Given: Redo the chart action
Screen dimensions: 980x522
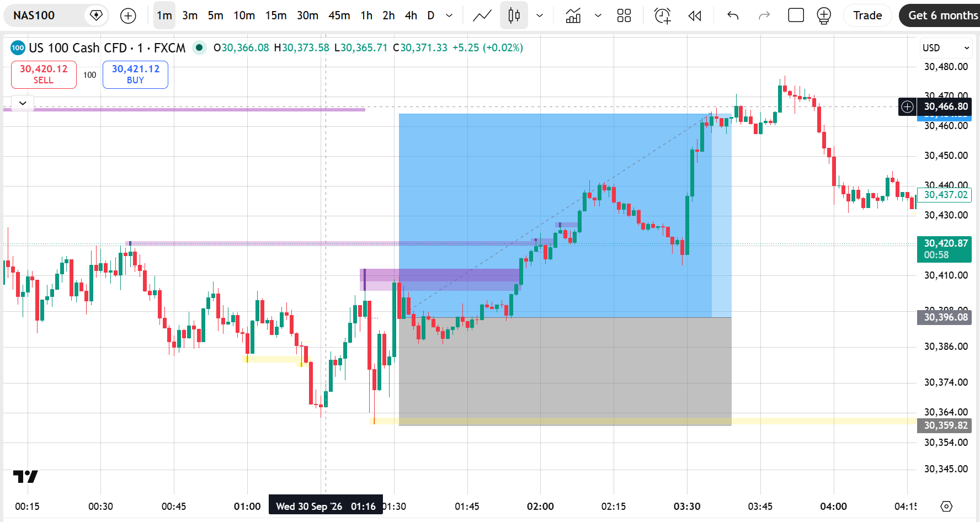Looking at the screenshot, I should point(764,15).
